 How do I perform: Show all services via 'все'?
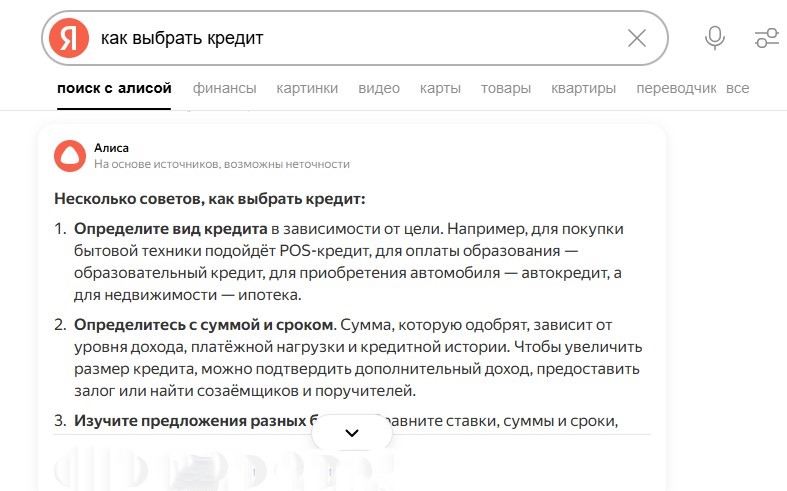[737, 88]
